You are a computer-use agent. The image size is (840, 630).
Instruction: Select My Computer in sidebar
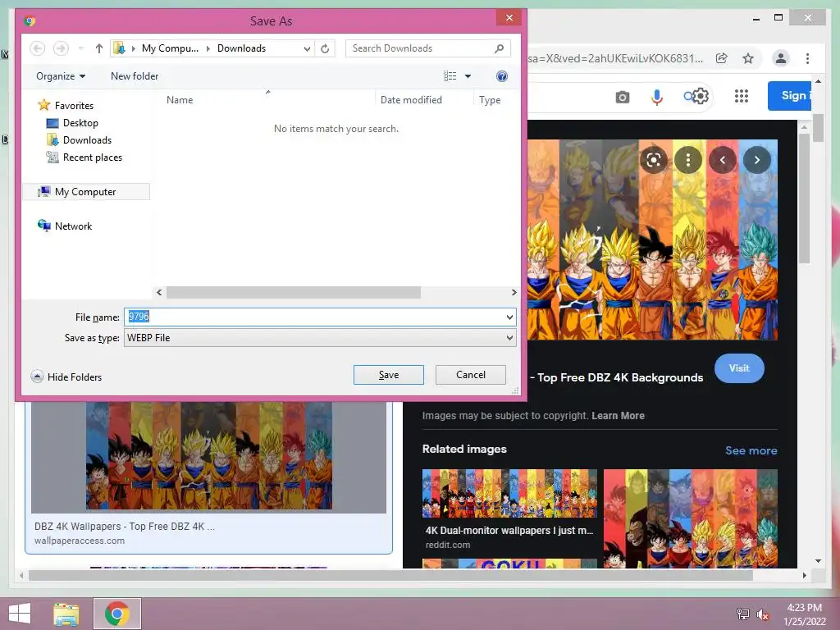[x=85, y=192]
